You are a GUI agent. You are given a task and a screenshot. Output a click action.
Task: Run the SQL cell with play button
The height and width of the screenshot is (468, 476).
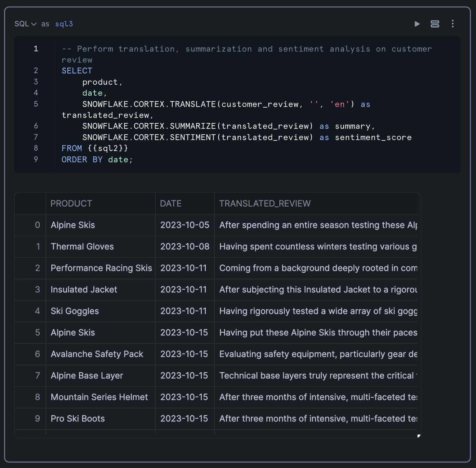pyautogui.click(x=417, y=24)
